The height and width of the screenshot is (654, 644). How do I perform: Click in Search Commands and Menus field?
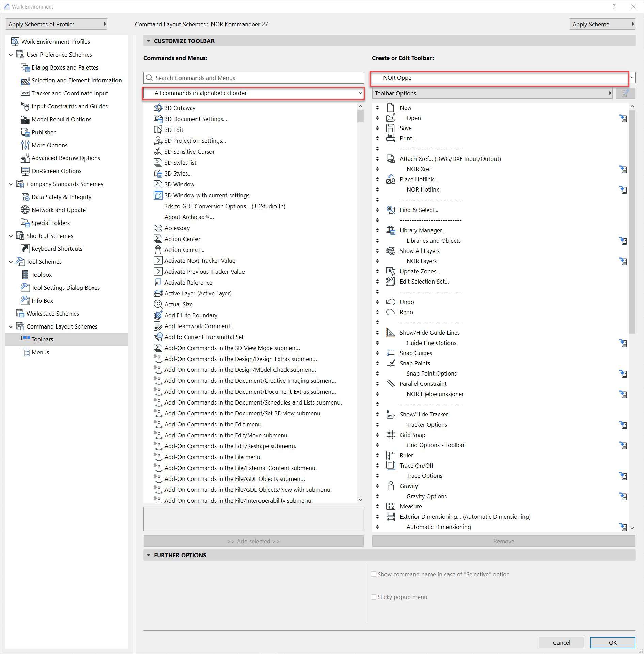point(254,78)
